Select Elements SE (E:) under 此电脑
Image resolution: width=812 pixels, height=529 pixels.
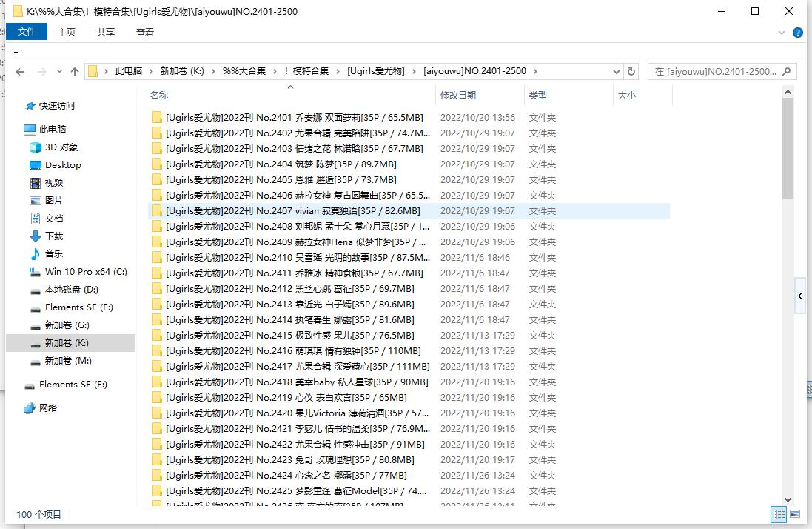tap(78, 307)
